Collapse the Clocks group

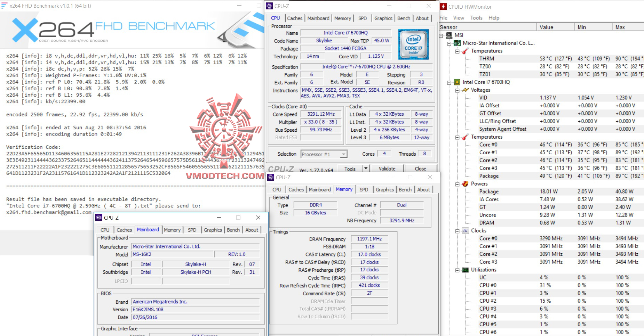[x=457, y=231]
